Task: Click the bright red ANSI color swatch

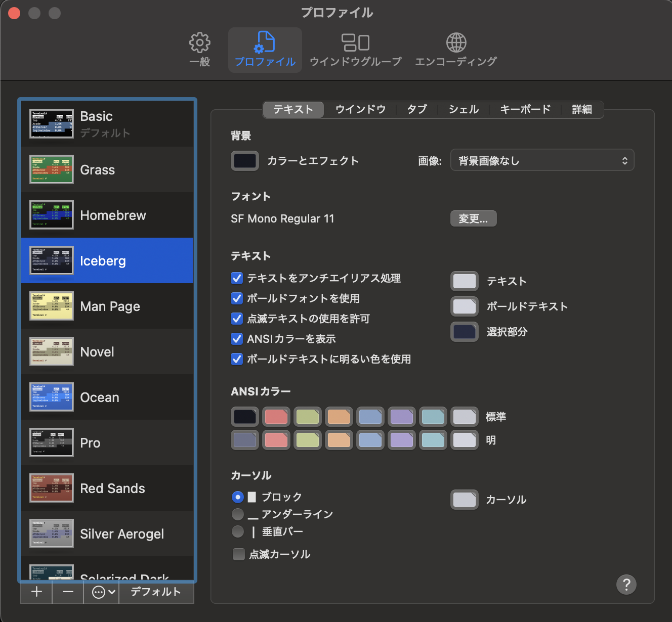Action: [276, 440]
